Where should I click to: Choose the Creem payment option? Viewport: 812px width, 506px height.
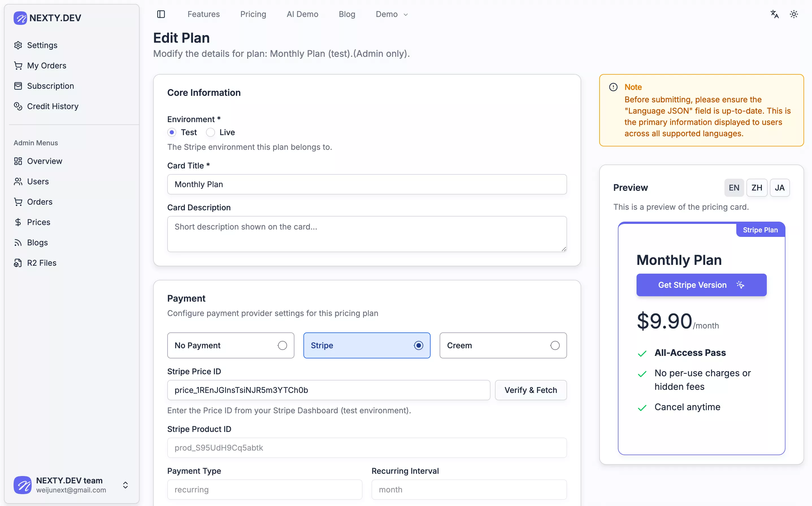coord(503,345)
